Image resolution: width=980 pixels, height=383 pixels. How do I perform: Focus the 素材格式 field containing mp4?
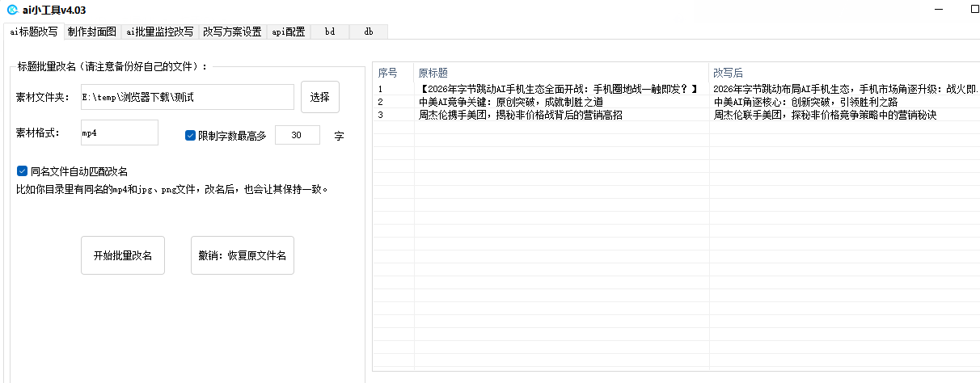click(x=119, y=133)
